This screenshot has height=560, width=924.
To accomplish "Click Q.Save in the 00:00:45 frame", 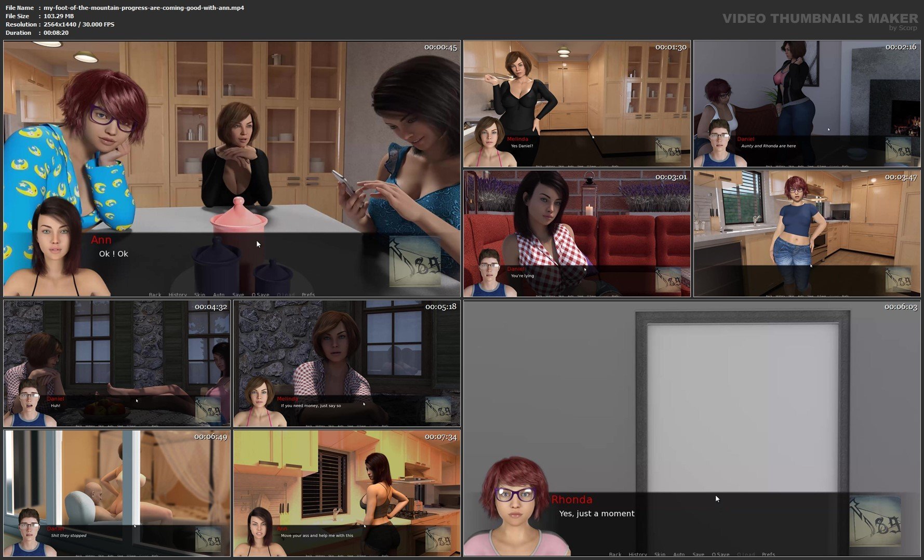I will [x=260, y=295].
